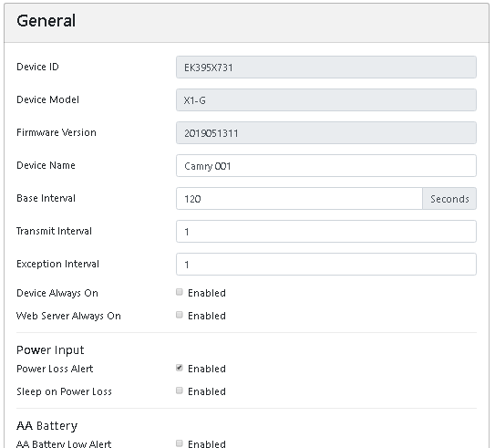Click the Device ID field EK395X731
The image size is (495, 448).
coord(326,68)
